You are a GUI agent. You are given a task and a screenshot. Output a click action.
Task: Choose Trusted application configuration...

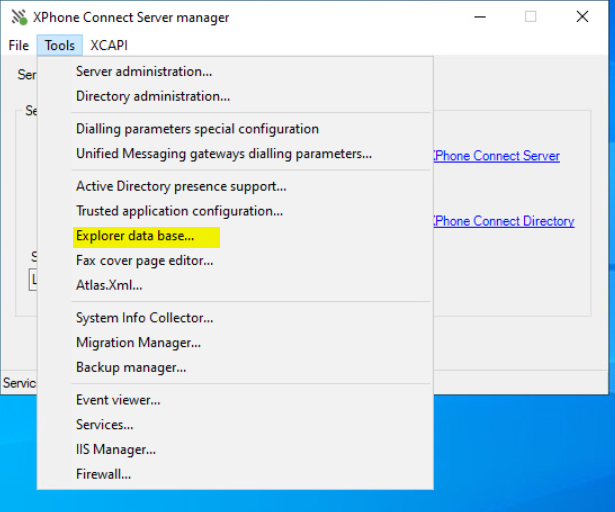235,211
